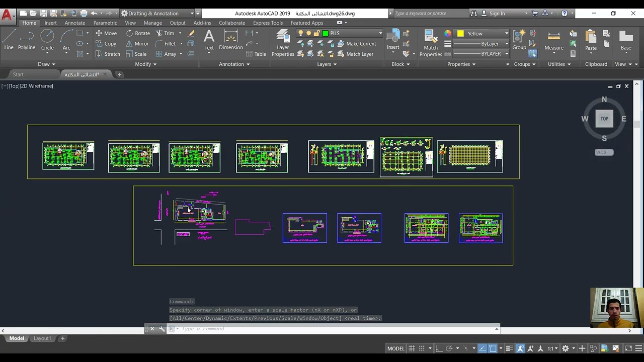Open the object color wheel icon
This screenshot has width=644, height=362.
(x=448, y=34)
